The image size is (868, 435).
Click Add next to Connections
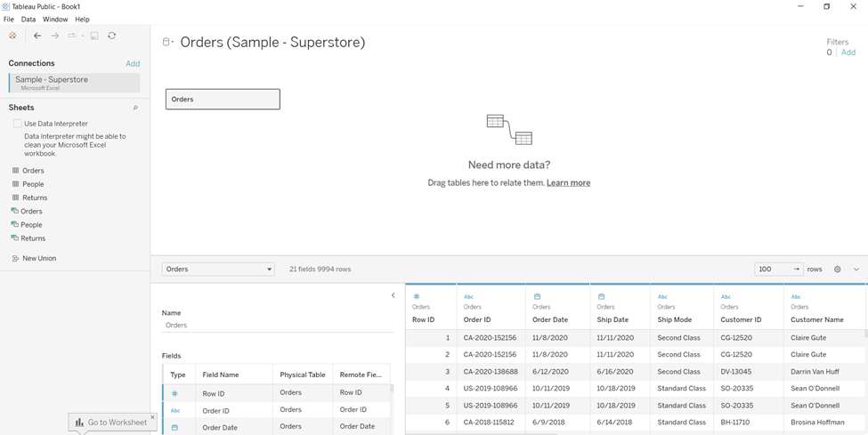coord(133,64)
